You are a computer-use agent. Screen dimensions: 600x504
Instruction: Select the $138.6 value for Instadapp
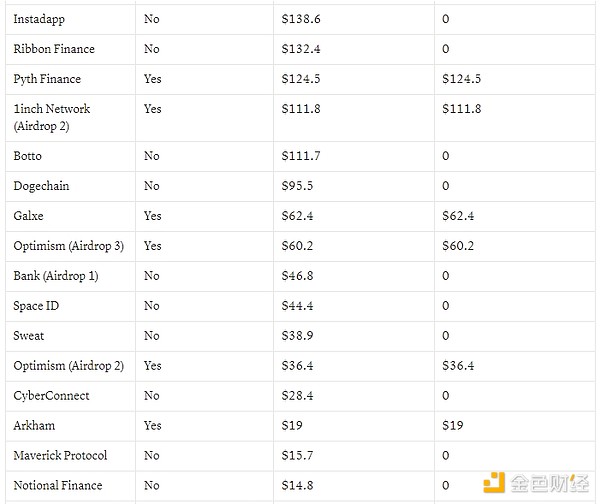coord(301,19)
